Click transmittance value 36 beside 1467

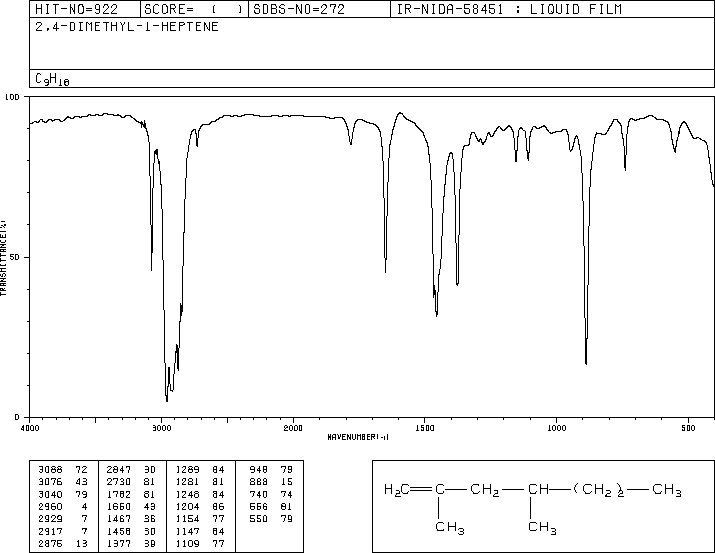150,519
